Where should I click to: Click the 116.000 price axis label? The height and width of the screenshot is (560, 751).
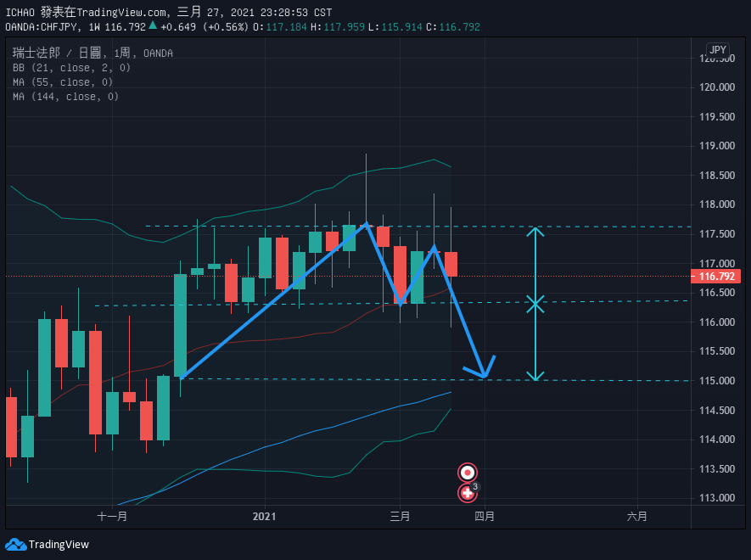pos(717,322)
